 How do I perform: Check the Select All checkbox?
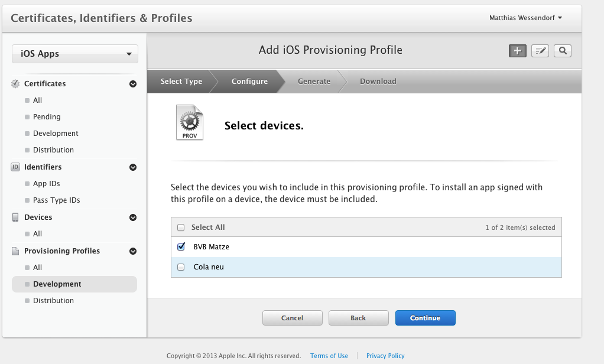pyautogui.click(x=181, y=227)
